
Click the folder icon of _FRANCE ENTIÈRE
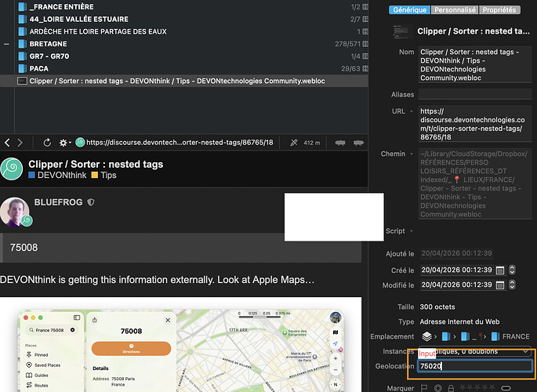(22, 6)
